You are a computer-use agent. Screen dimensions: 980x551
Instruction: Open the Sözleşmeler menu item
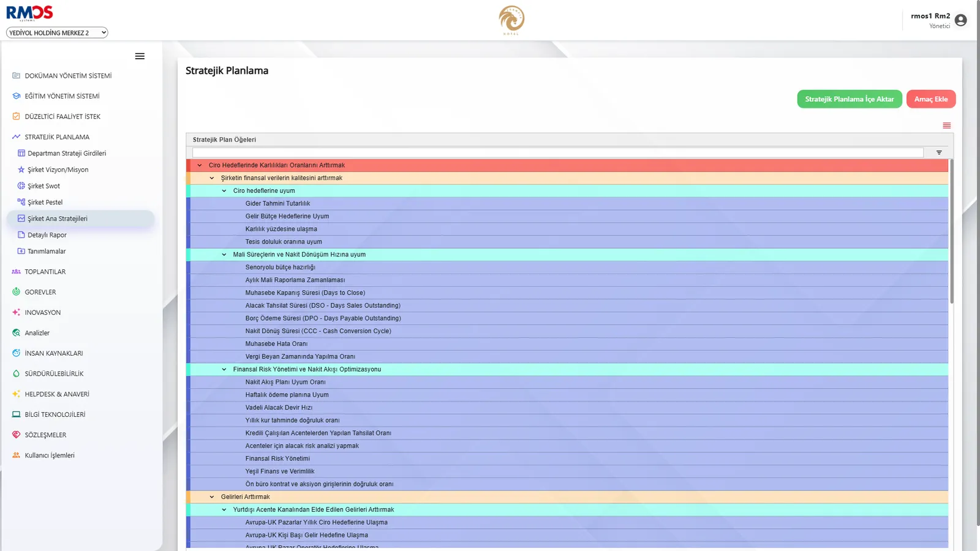45,435
